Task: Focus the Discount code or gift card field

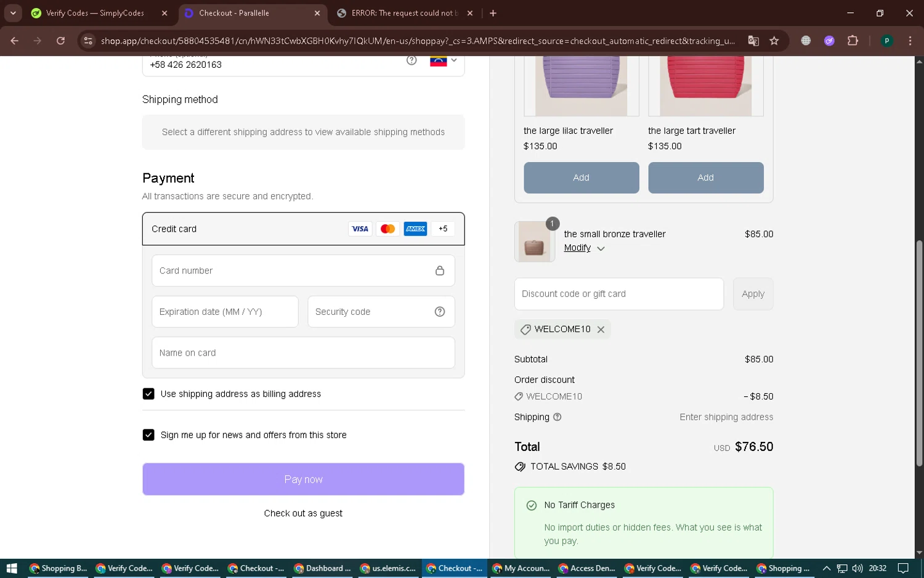Action: click(x=618, y=294)
